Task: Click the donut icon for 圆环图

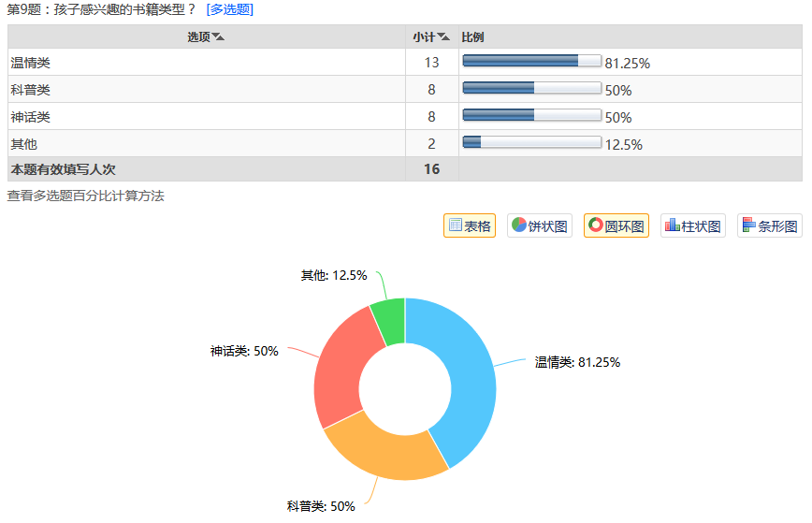Action: point(596,225)
